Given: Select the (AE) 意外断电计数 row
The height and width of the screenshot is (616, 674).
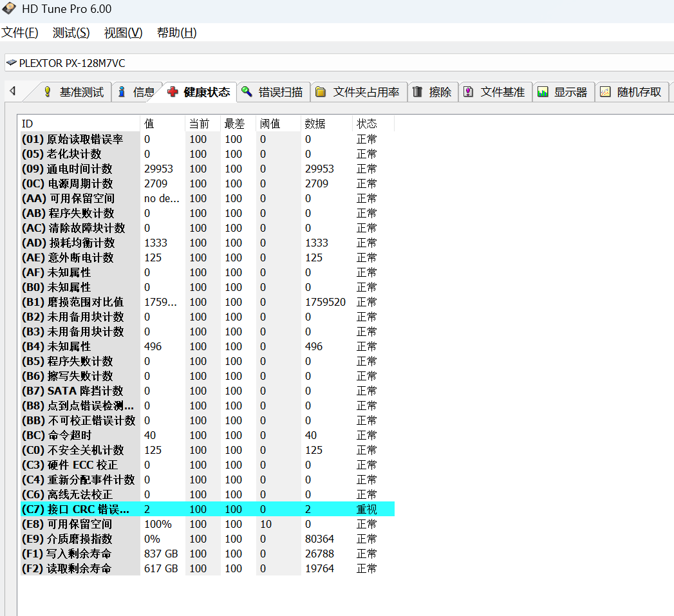Looking at the screenshot, I should pyautogui.click(x=207, y=257).
